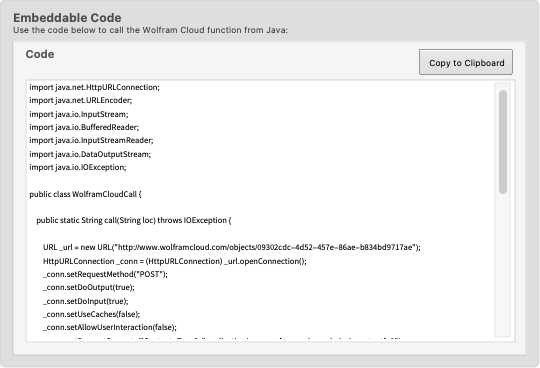
Task: Click the code area vertical scrollbar thumb
Action: 503,142
